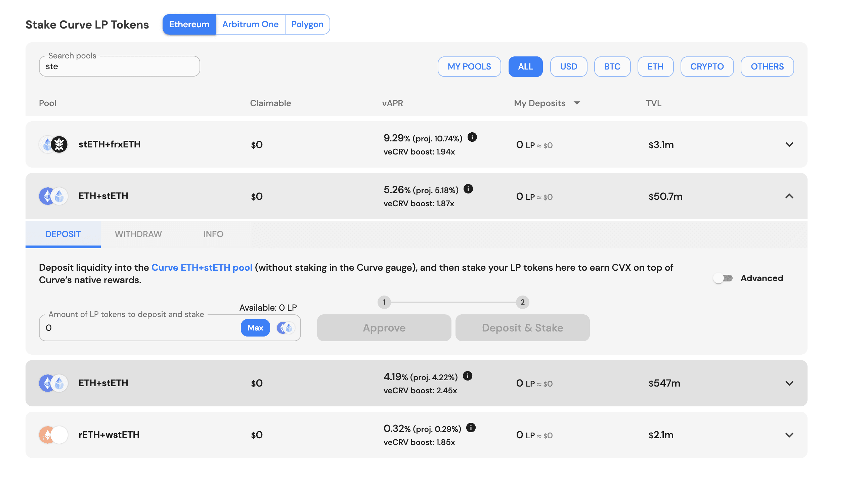Expand the stETH+frxETH pool row

coord(789,144)
